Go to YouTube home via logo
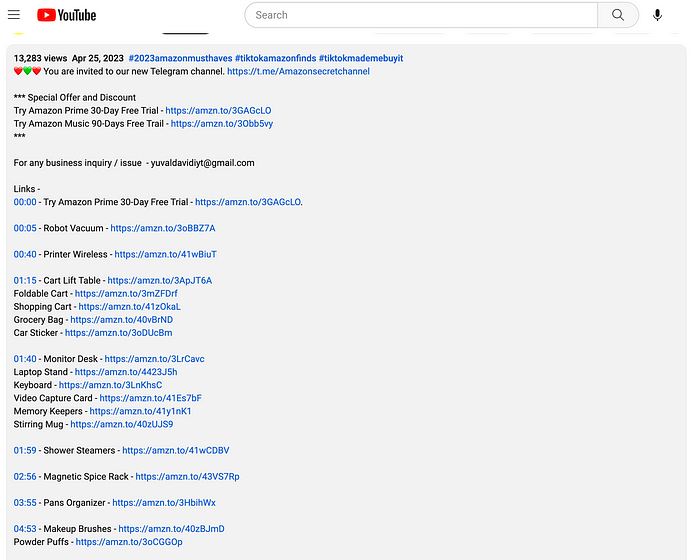Image resolution: width=700 pixels, height=560 pixels. pyautogui.click(x=67, y=15)
